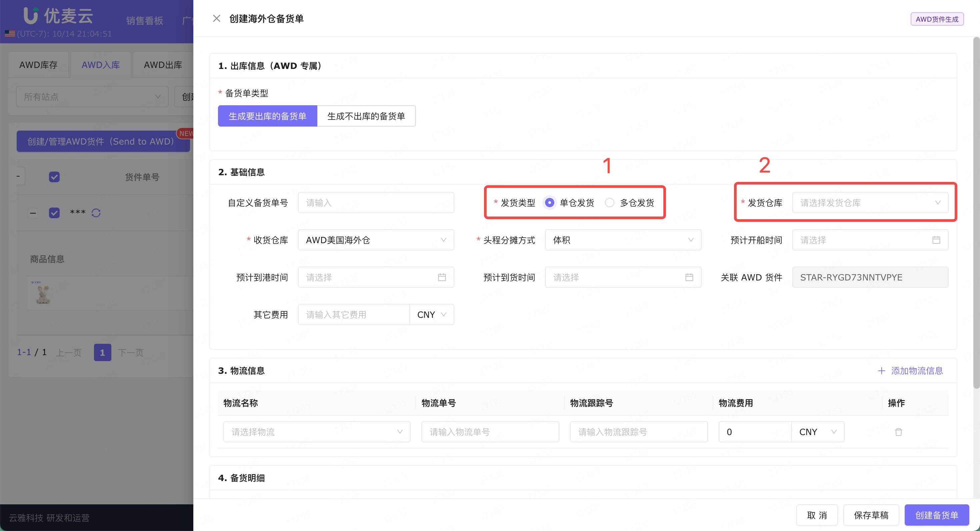The height and width of the screenshot is (531, 980).
Task: Choose 生成要出库的备货单 type
Action: (x=267, y=116)
